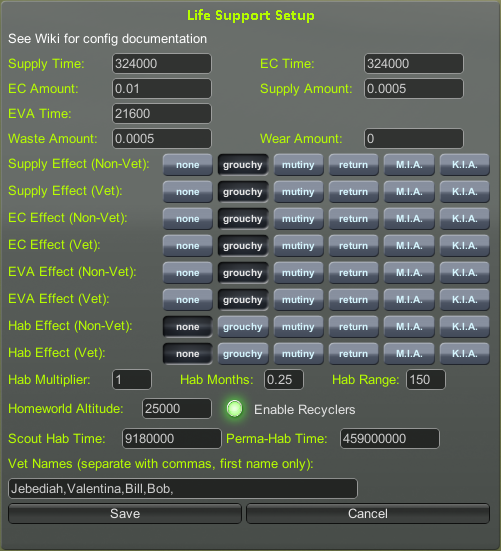This screenshot has width=501, height=551.
Task: Focus the EC Amount input
Action: pyautogui.click(x=162, y=89)
